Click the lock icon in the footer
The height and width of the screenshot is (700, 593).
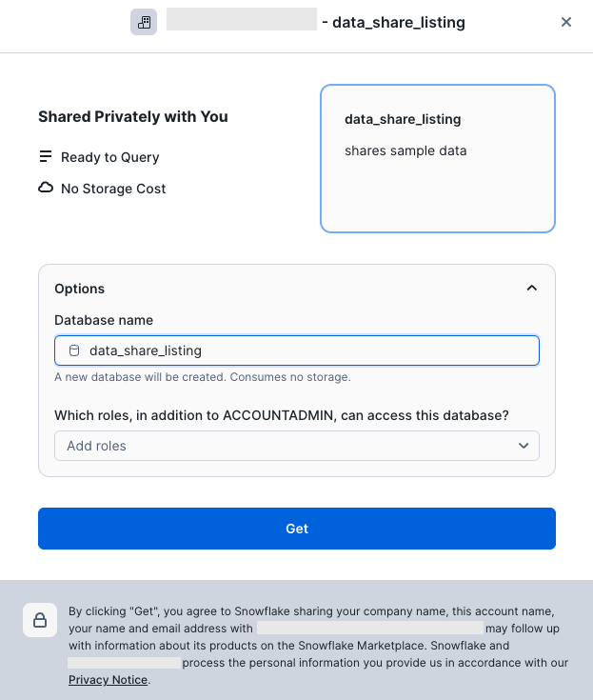[x=40, y=621]
